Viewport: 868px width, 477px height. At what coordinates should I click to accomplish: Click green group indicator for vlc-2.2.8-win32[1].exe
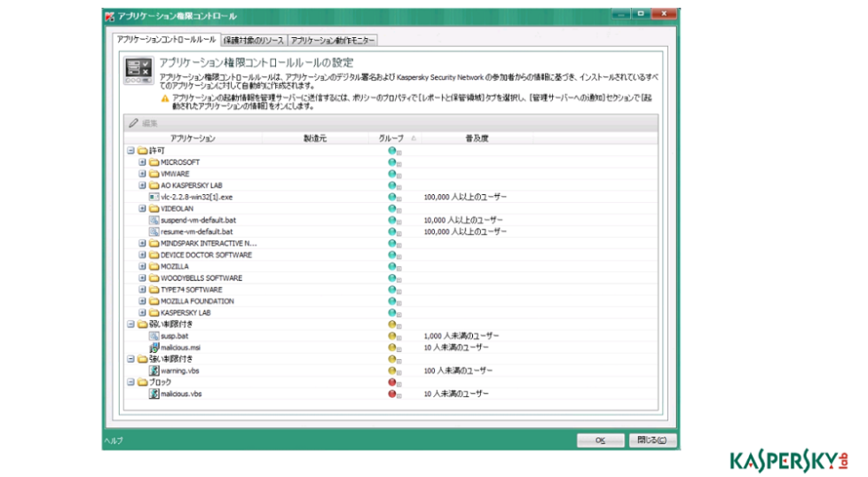[x=392, y=198]
